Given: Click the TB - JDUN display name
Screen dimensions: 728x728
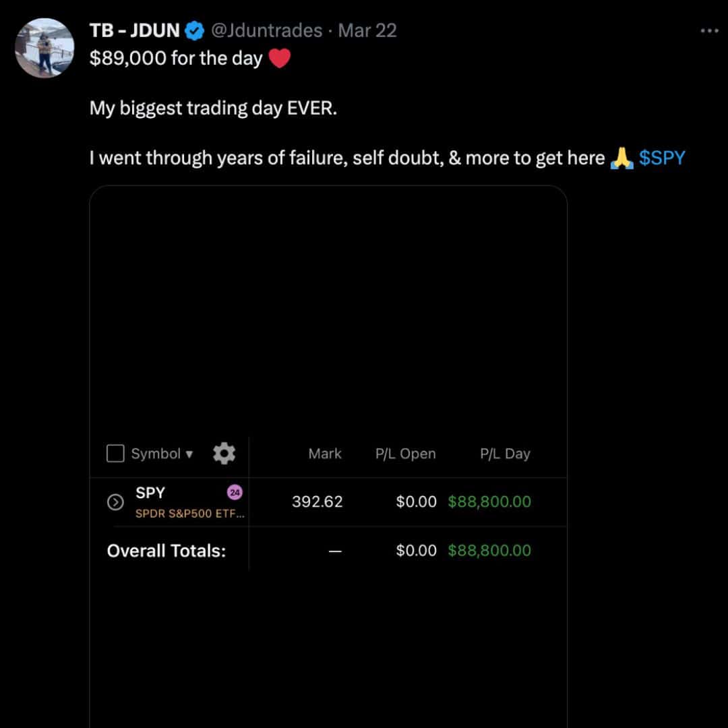Looking at the screenshot, I should [x=135, y=30].
